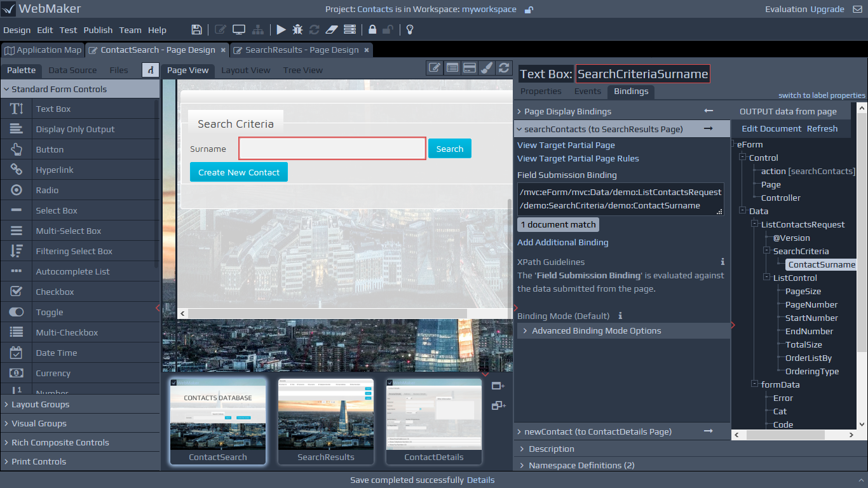The width and height of the screenshot is (868, 488).
Task: Expand Layout Groups palette section
Action: tap(79, 404)
